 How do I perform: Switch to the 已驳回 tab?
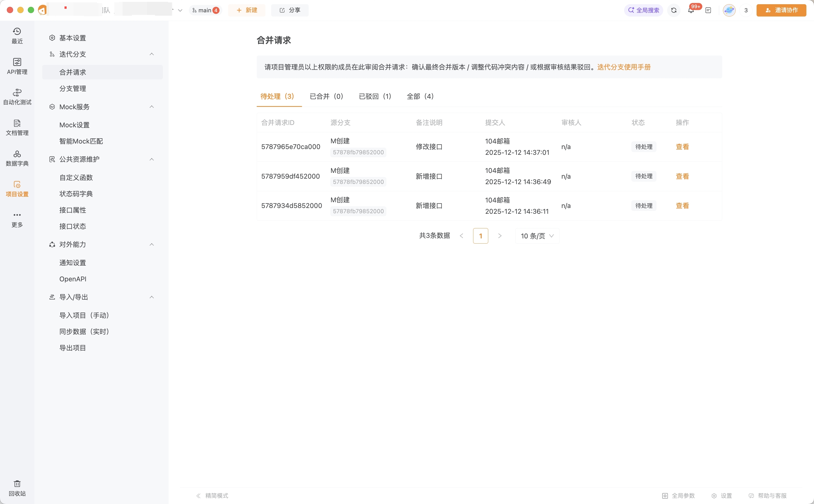pos(375,96)
